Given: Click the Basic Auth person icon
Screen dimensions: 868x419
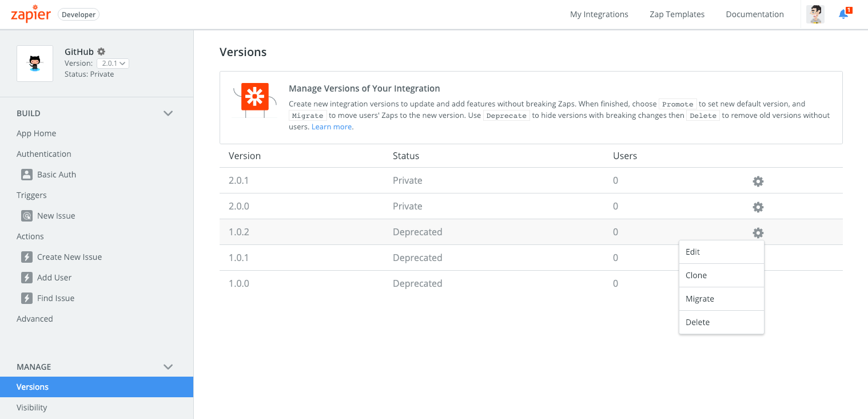Looking at the screenshot, I should click(x=27, y=175).
